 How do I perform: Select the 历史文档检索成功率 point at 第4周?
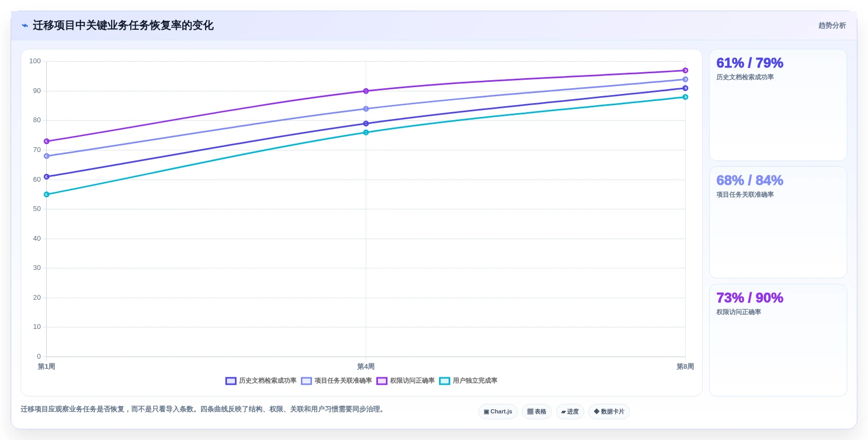[x=366, y=124]
